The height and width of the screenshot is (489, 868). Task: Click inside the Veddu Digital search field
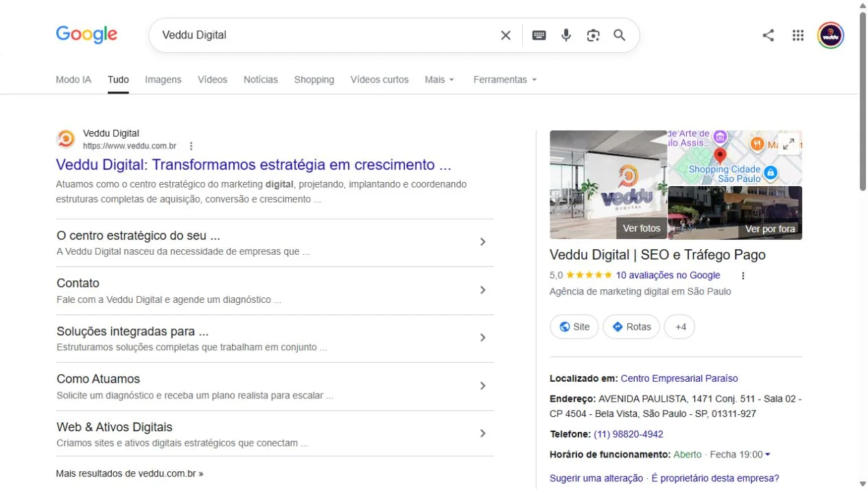click(x=326, y=35)
